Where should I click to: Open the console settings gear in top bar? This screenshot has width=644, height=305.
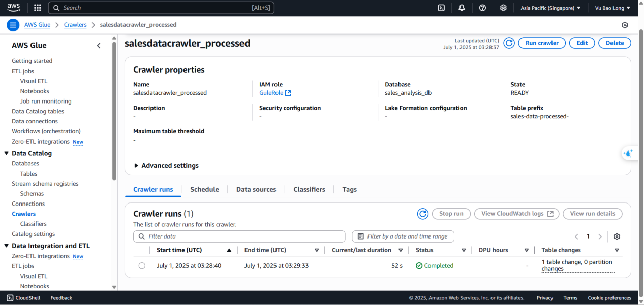point(503,8)
